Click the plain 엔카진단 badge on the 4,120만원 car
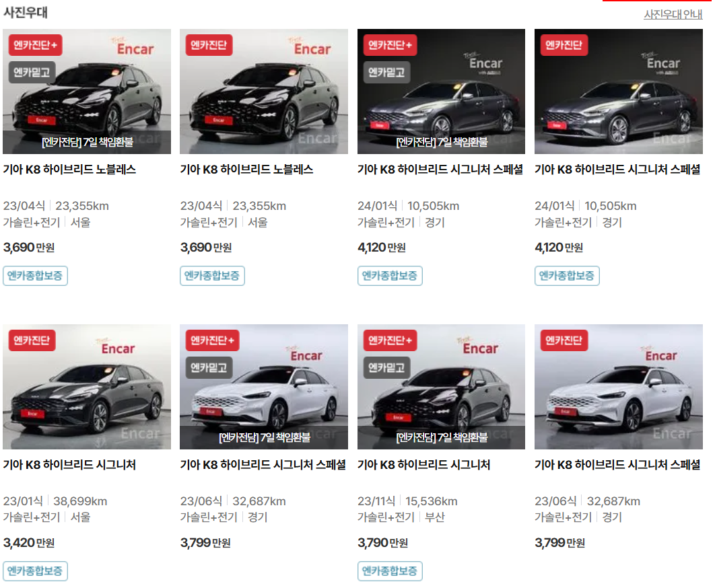The height and width of the screenshot is (588, 715). pos(564,45)
